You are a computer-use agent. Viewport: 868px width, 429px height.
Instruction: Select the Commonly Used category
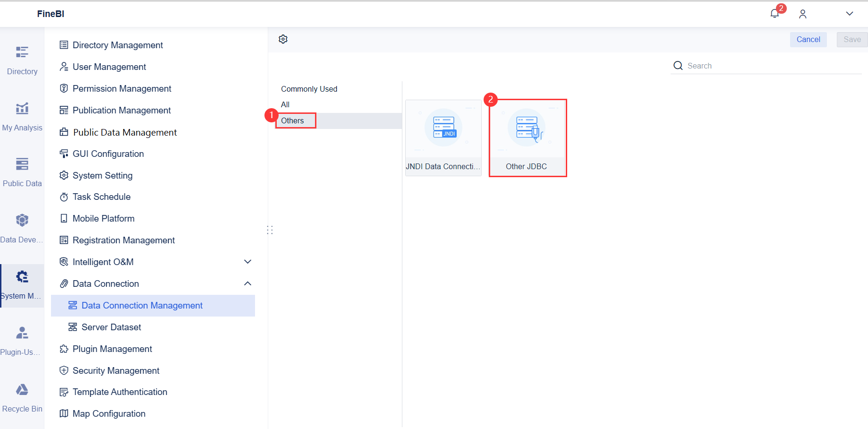click(x=309, y=89)
